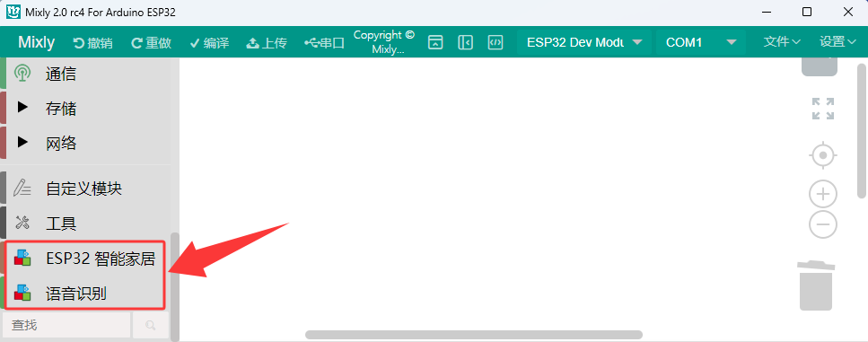Screen dimensions: 868x342
Task: Select the 网络 category label
Action: pos(61,144)
